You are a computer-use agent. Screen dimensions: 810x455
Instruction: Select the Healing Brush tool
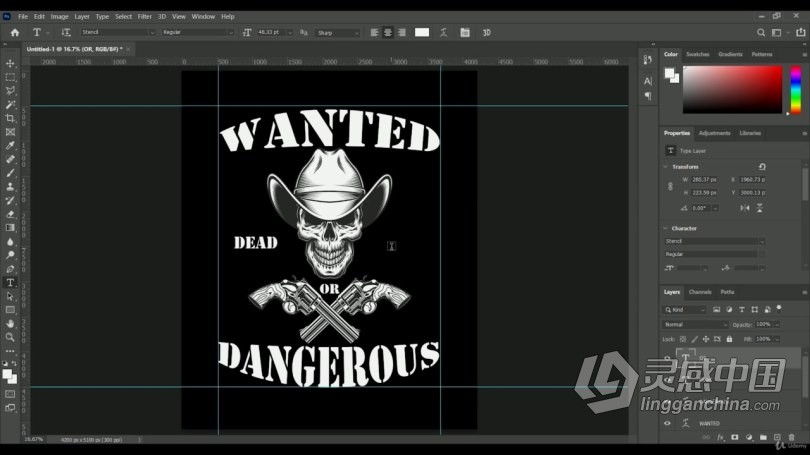pos(10,159)
